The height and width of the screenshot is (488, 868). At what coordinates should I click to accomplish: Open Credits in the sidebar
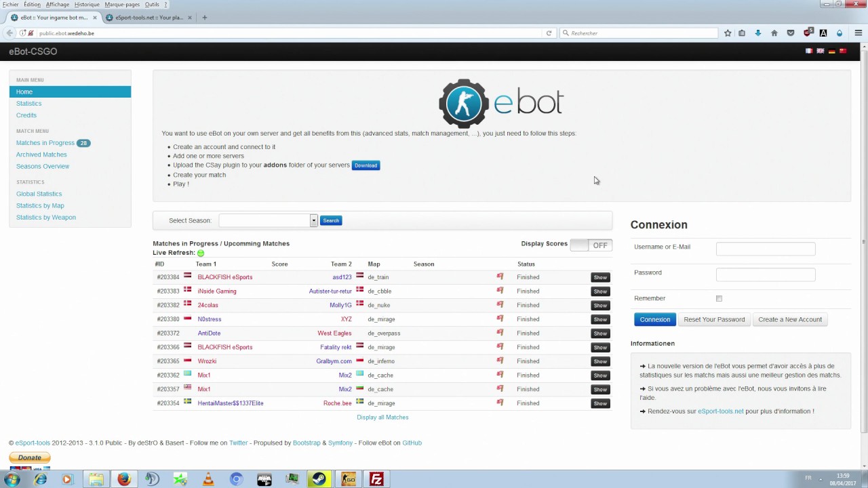[26, 115]
